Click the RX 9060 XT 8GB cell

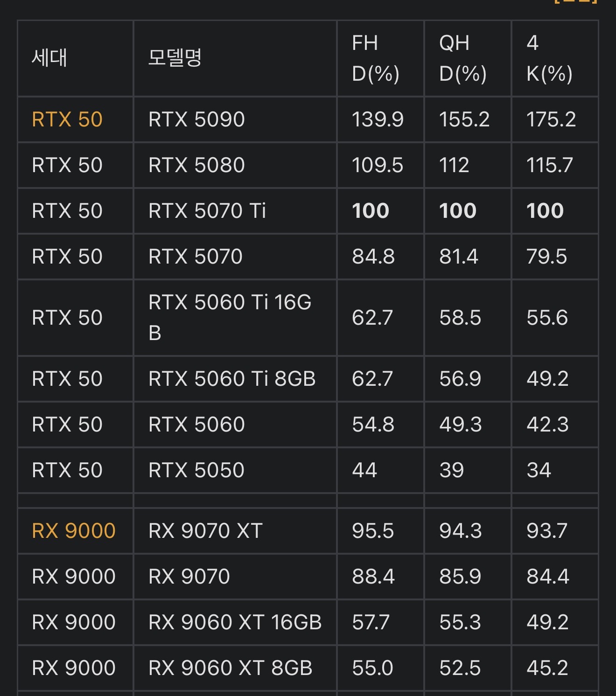(x=230, y=668)
